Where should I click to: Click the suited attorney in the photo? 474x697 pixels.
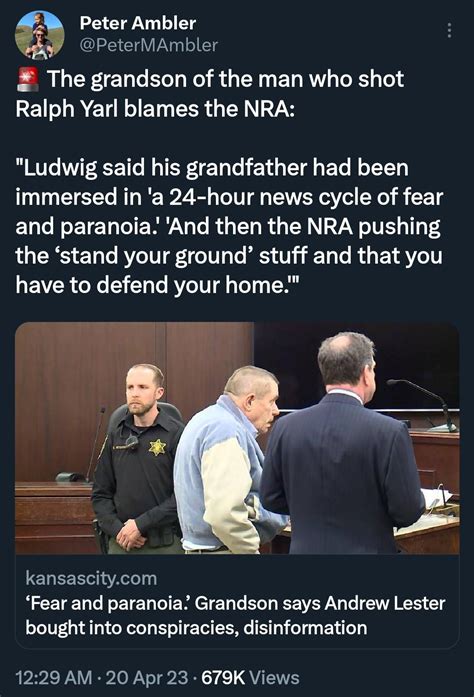[342, 445]
